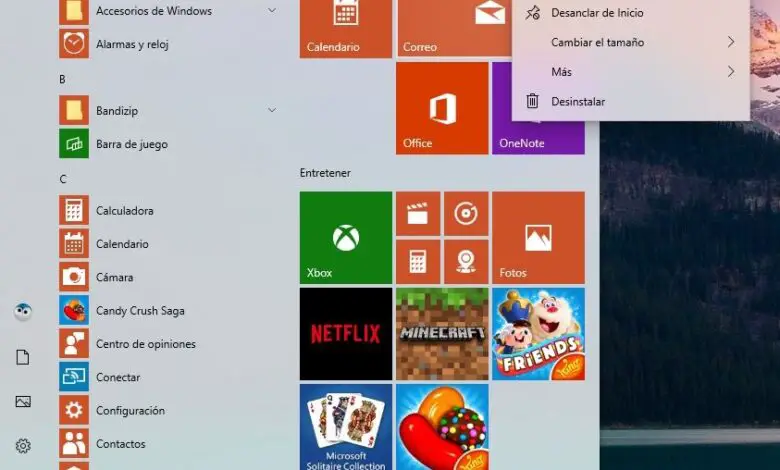Select the Contactos list text
Image resolution: width=780 pixels, height=470 pixels.
click(x=121, y=444)
